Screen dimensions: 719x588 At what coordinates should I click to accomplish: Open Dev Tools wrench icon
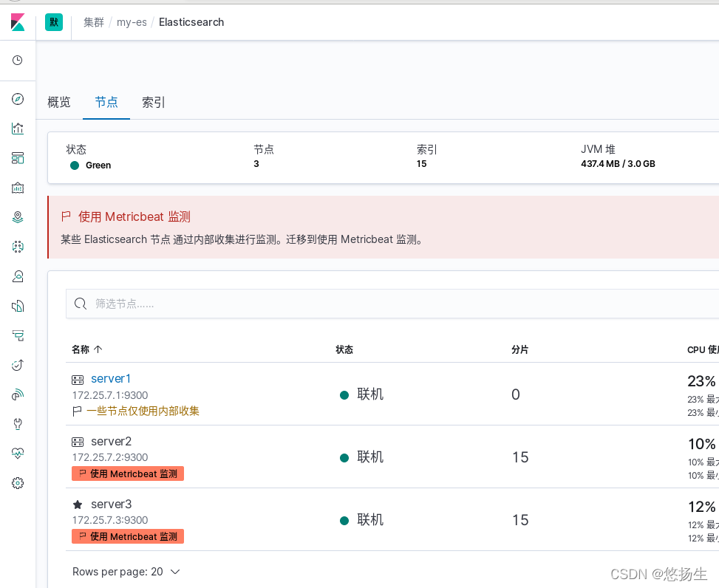click(x=18, y=424)
